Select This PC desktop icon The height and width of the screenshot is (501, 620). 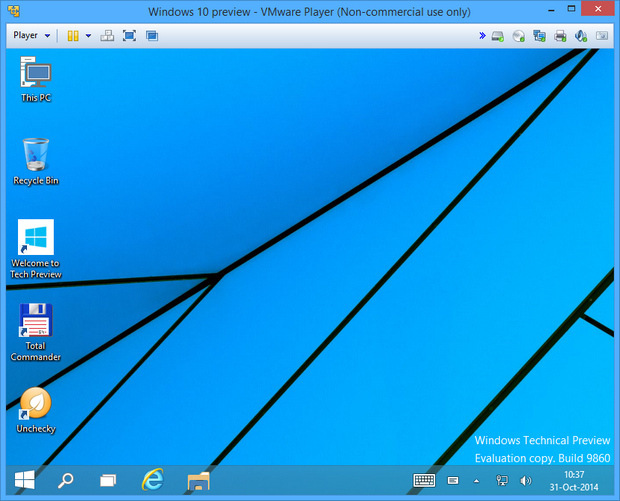click(36, 79)
